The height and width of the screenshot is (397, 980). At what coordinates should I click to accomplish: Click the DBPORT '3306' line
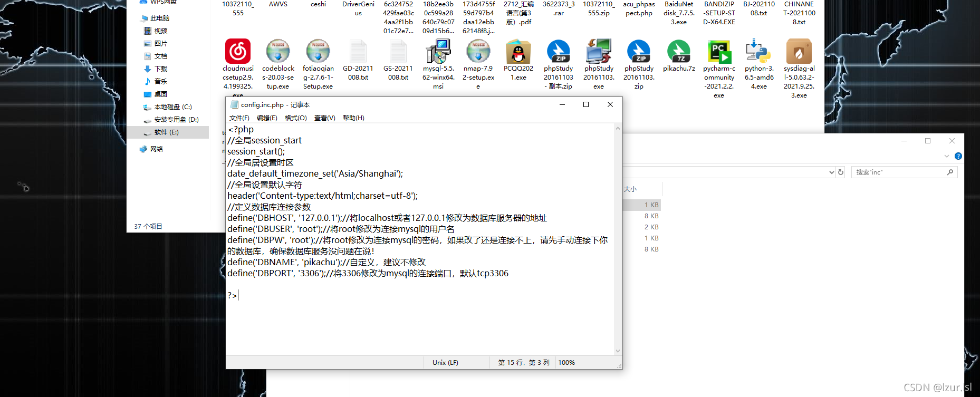click(x=368, y=273)
